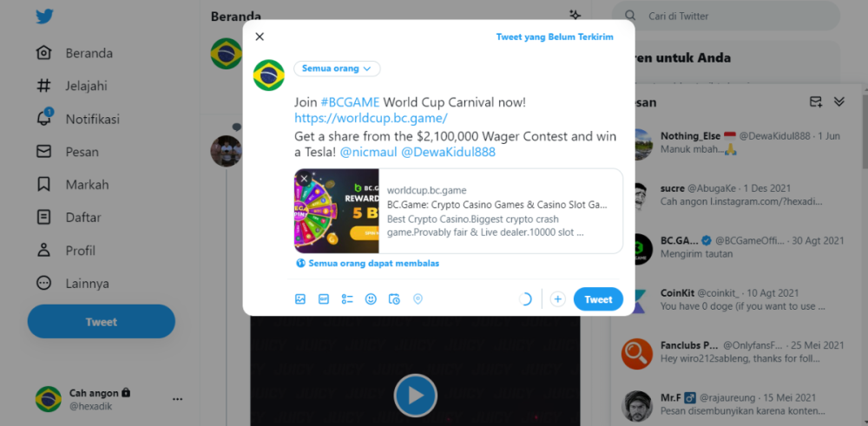This screenshot has width=868, height=426.
Task: Add another tweet with plus icon
Action: click(x=557, y=299)
